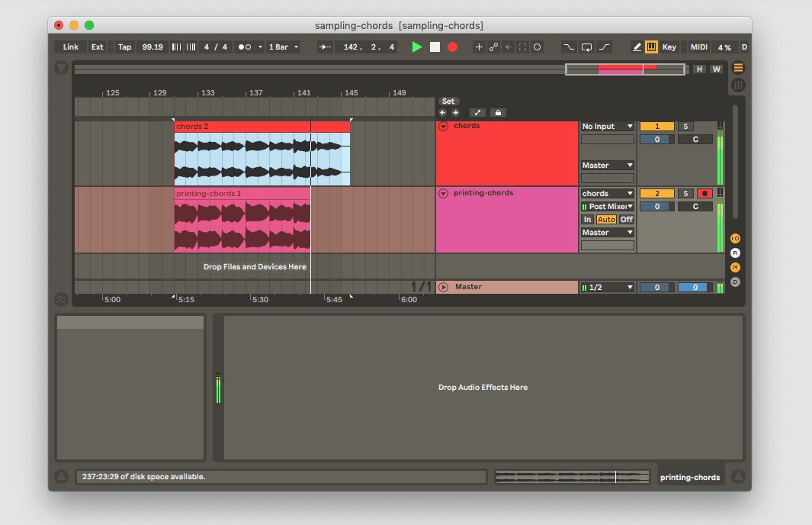Enable Key mapping mode
The image size is (812, 525).
669,47
